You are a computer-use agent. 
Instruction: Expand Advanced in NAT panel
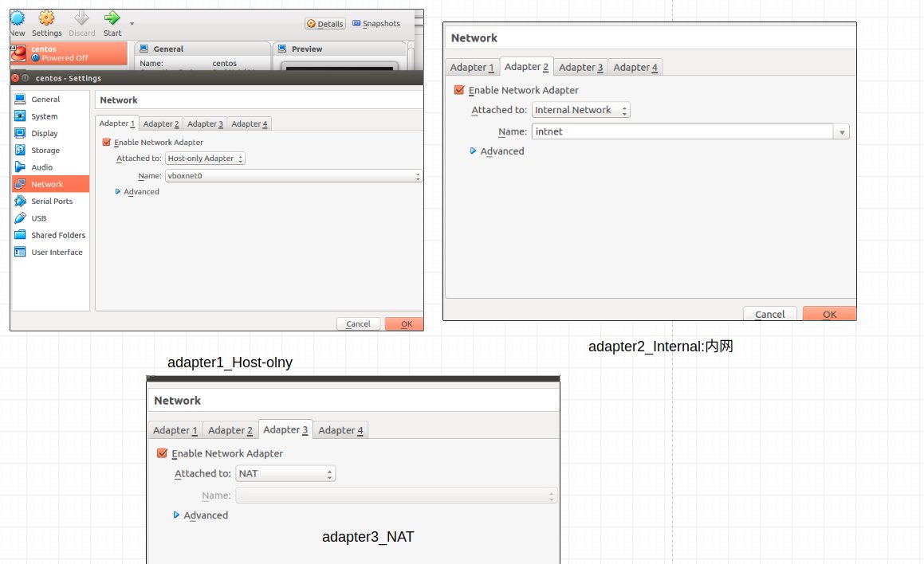point(176,515)
